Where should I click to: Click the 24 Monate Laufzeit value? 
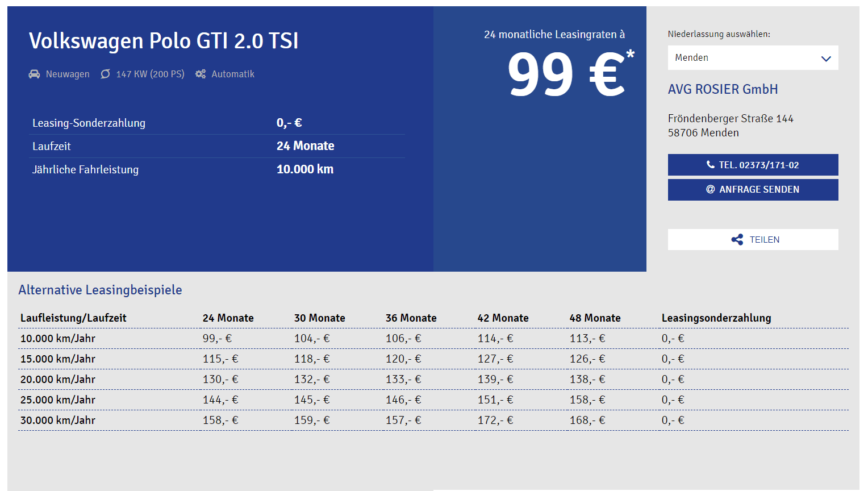tap(305, 146)
